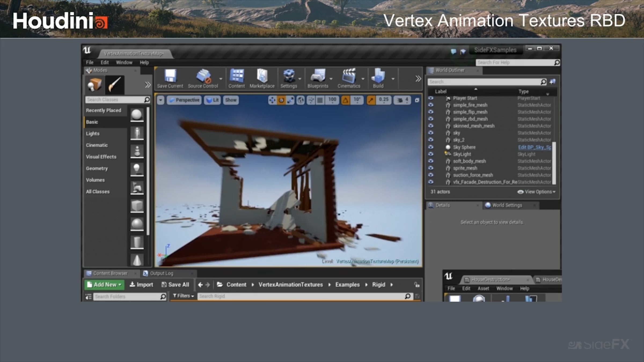Click the content folder icon in breadcrumb
The image size is (644, 362).
point(220,285)
